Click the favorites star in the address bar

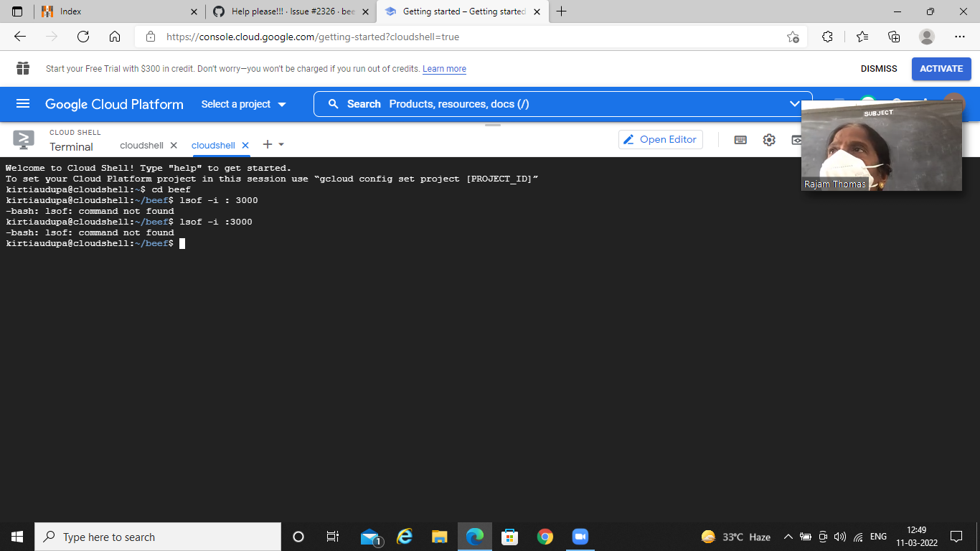click(793, 36)
